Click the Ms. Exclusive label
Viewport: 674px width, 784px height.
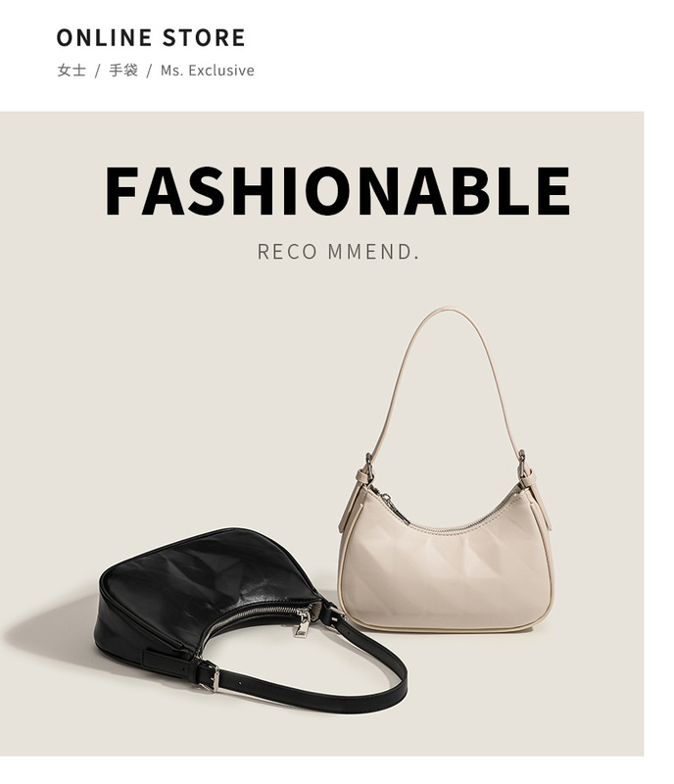click(x=207, y=71)
